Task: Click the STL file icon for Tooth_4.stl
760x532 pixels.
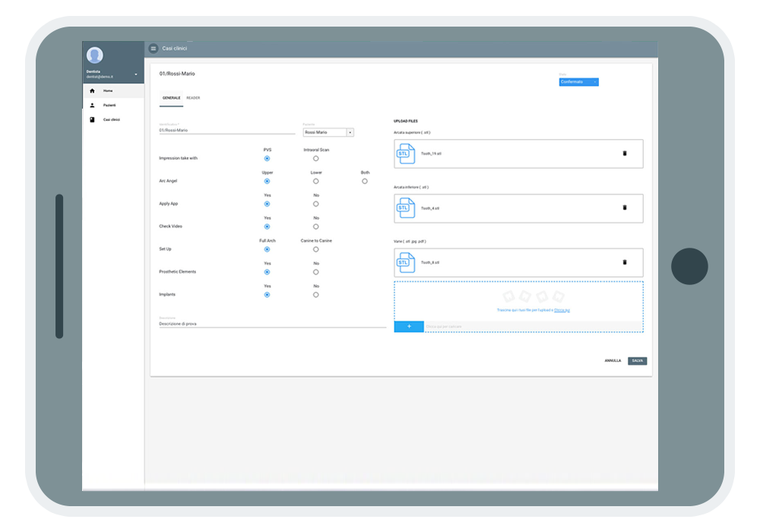Action: pyautogui.click(x=406, y=208)
